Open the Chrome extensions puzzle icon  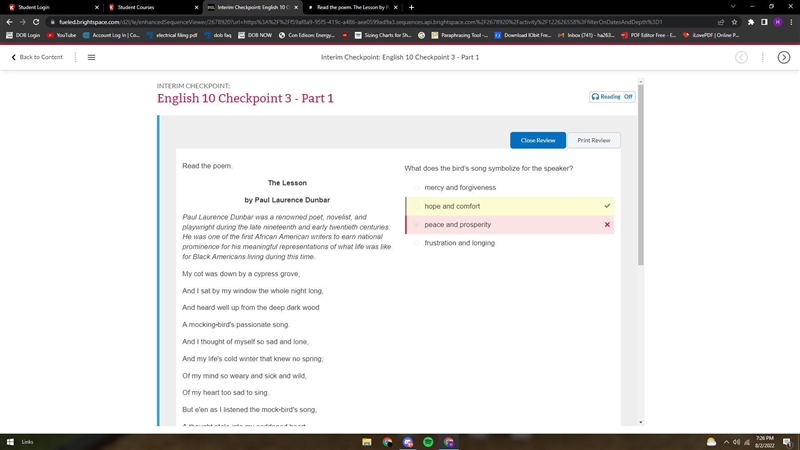[751, 22]
